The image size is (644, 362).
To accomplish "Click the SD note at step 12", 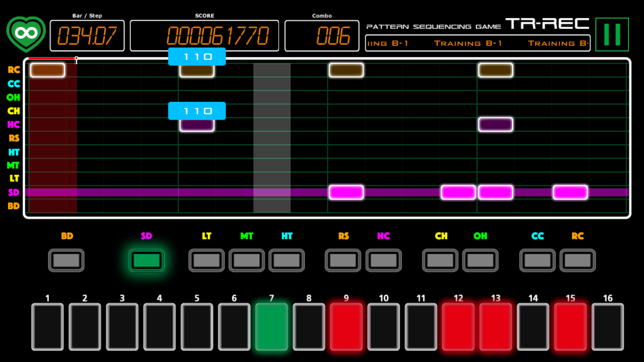I will click(458, 192).
